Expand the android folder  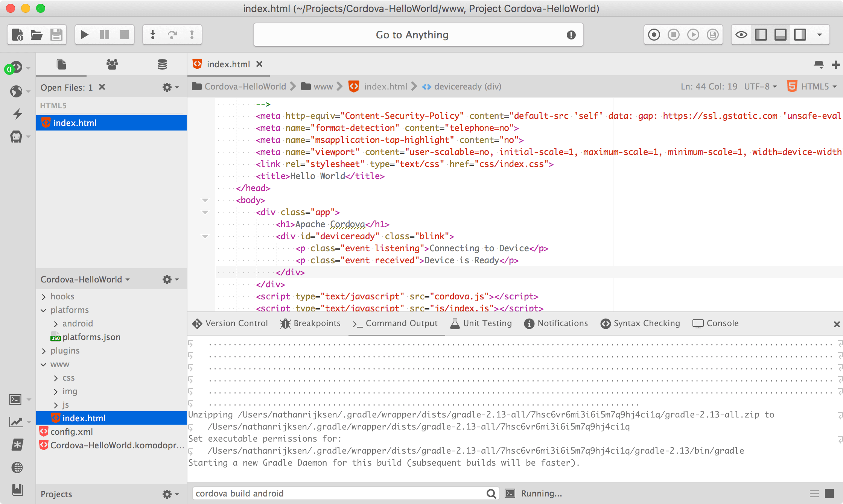pos(56,324)
